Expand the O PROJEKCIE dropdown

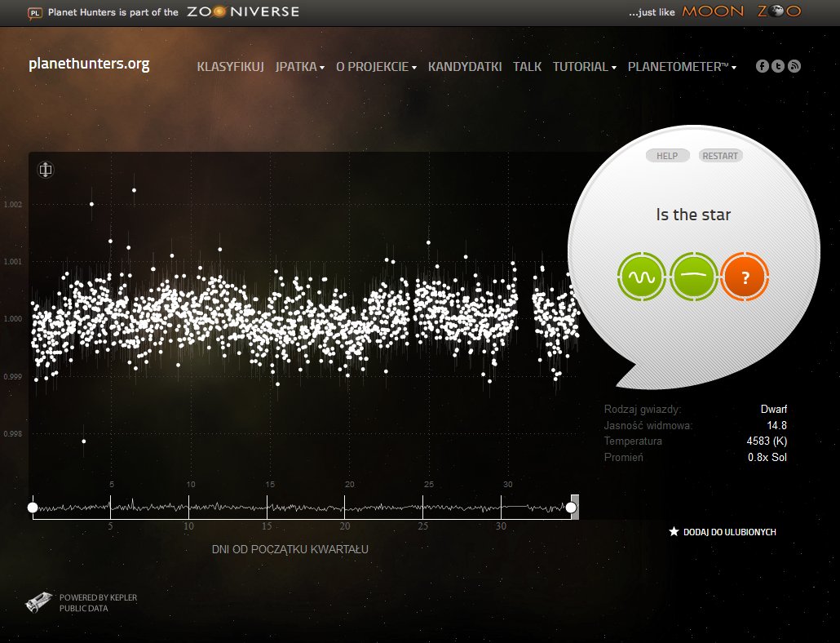[x=376, y=67]
